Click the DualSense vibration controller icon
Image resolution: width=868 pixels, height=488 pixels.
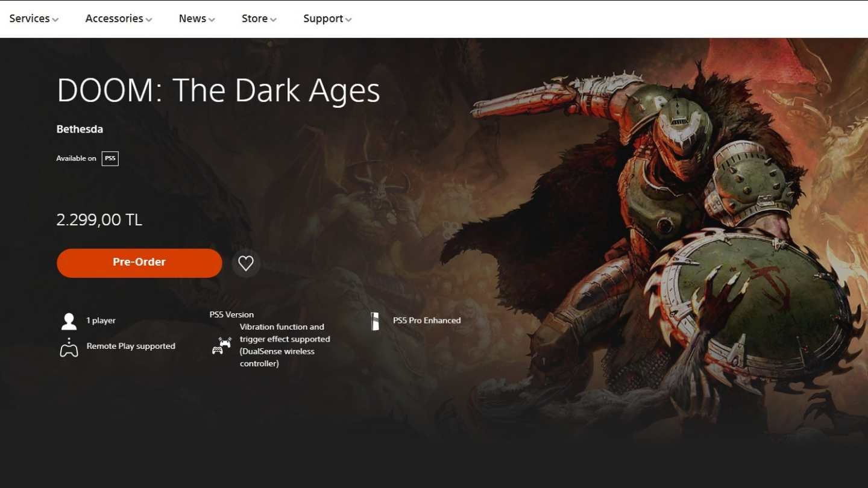[222, 345]
